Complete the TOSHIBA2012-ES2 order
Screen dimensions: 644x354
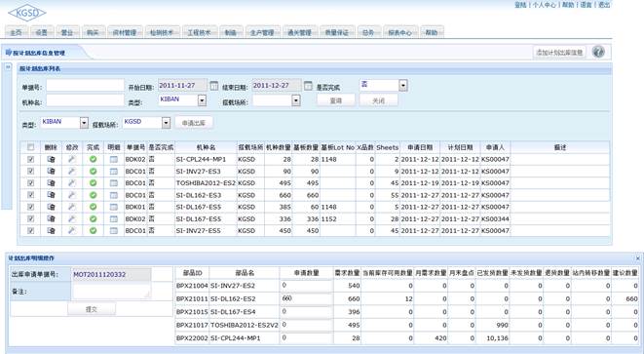94,183
